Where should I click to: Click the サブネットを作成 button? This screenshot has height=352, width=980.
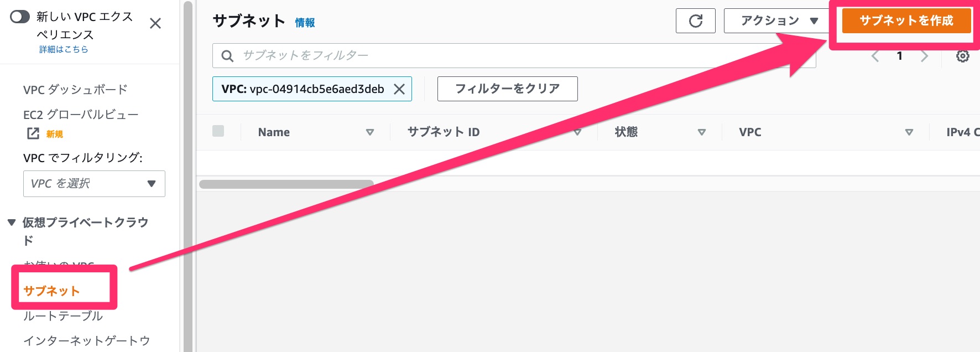[906, 20]
